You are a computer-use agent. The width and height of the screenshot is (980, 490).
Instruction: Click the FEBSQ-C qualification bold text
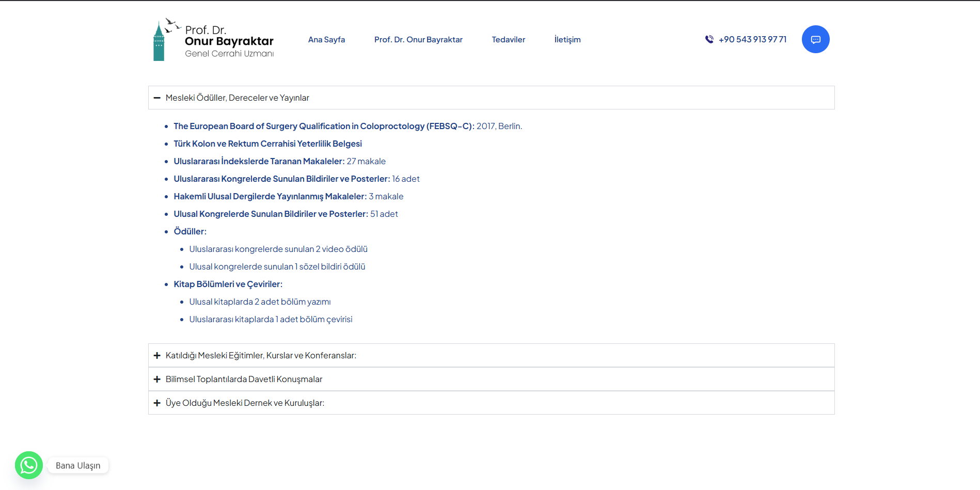[324, 126]
